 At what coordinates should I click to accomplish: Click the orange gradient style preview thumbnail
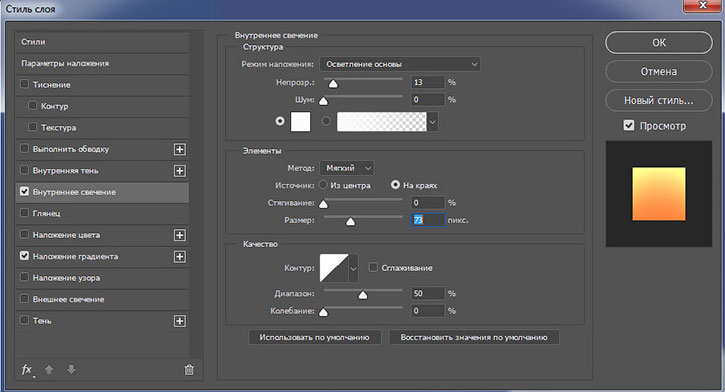(x=659, y=194)
